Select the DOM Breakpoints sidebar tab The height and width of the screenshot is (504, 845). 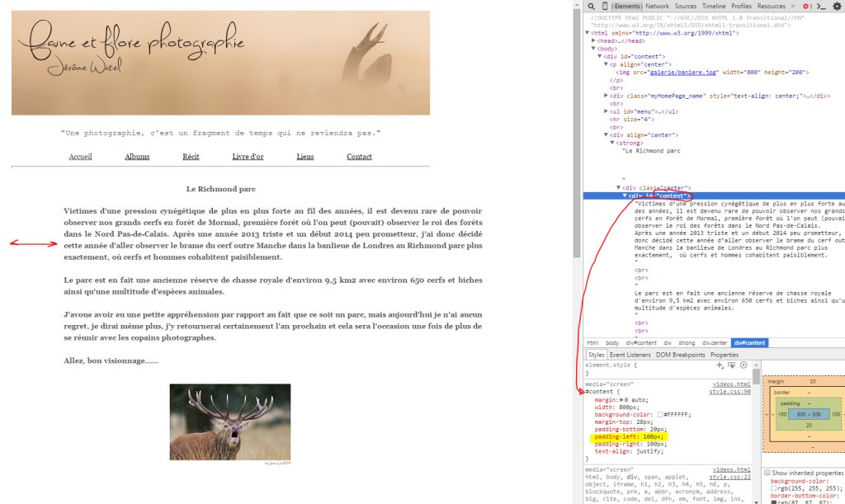coord(680,355)
